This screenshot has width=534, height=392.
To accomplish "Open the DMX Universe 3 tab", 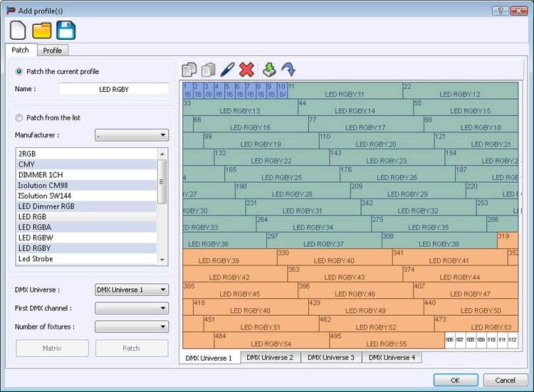I will [331, 358].
